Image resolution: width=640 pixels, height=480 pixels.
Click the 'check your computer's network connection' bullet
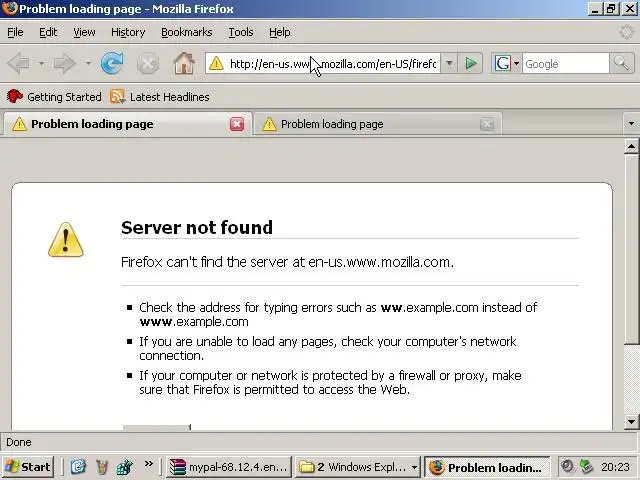point(328,348)
